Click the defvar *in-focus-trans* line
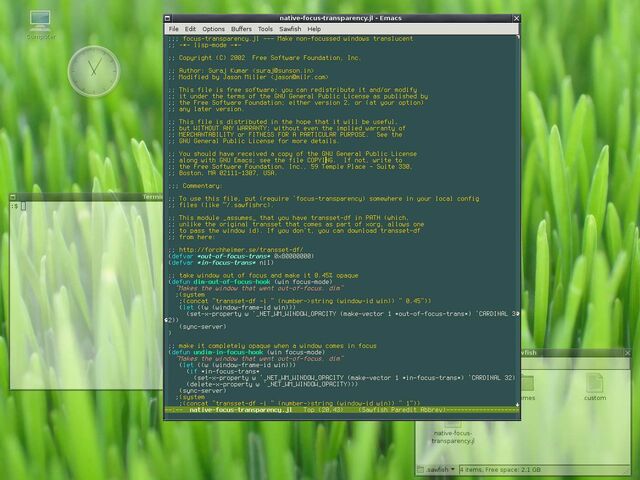 tap(221, 262)
